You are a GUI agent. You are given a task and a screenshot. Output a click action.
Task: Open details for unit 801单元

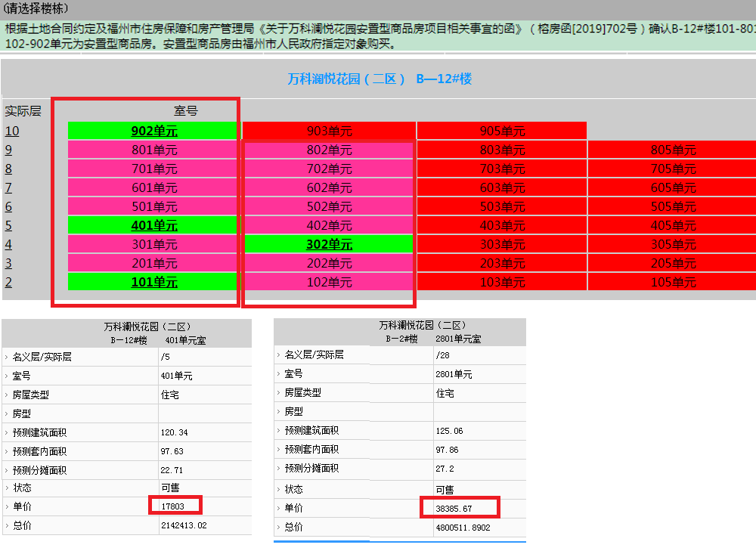(150, 150)
